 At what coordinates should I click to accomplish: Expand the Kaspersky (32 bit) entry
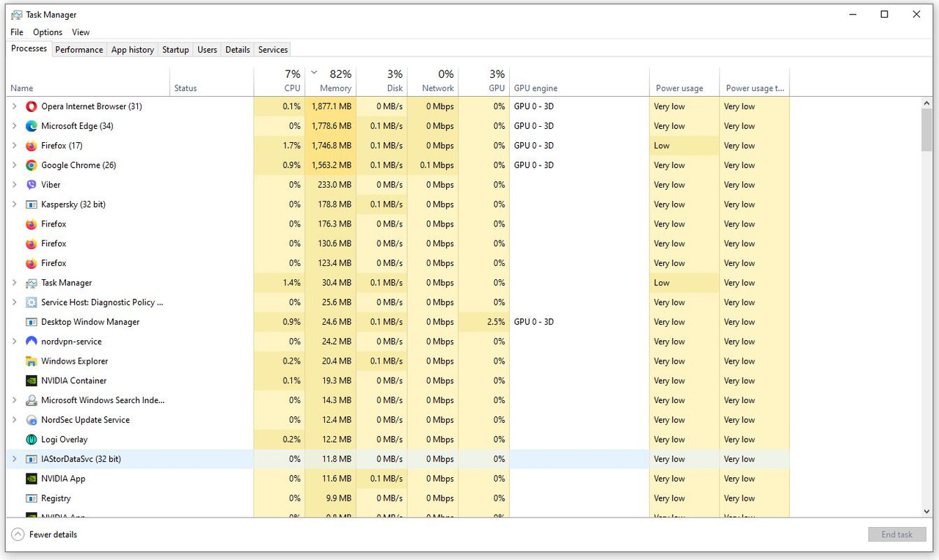coord(14,205)
